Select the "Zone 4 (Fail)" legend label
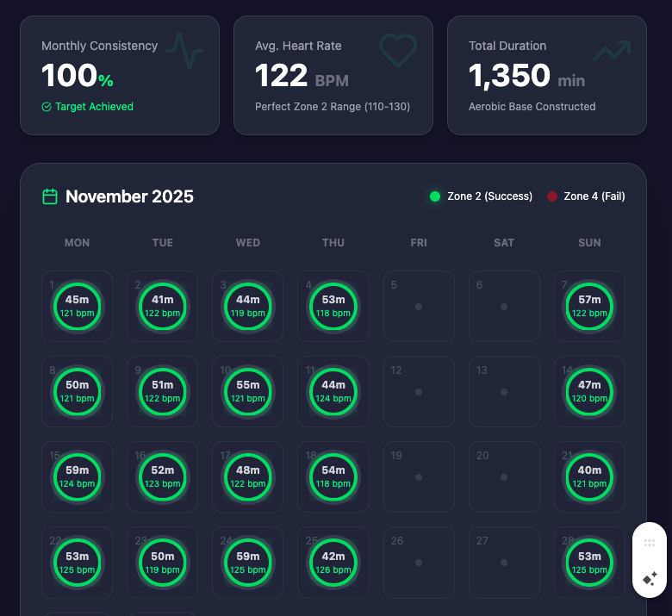 coord(594,196)
